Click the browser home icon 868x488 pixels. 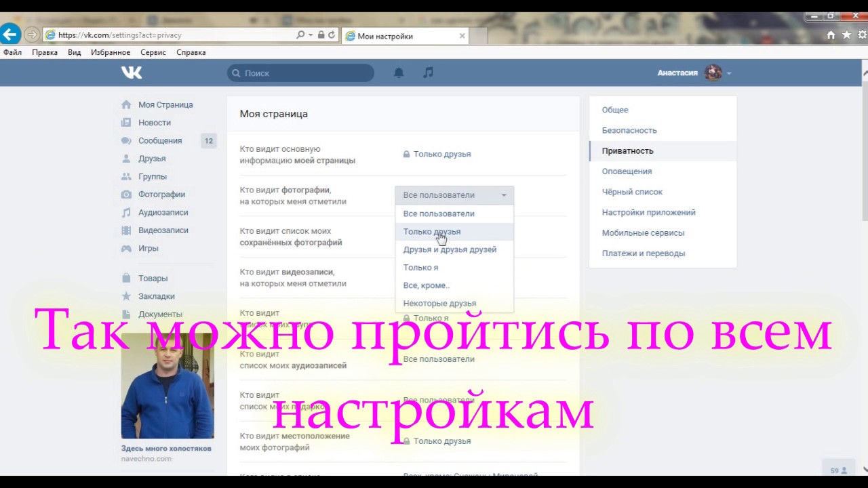pos(831,35)
